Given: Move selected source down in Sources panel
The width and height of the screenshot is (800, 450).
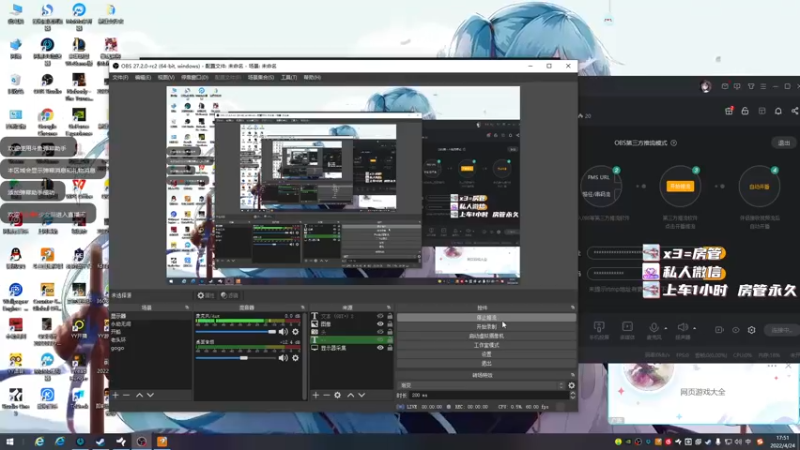Looking at the screenshot, I should (361, 395).
